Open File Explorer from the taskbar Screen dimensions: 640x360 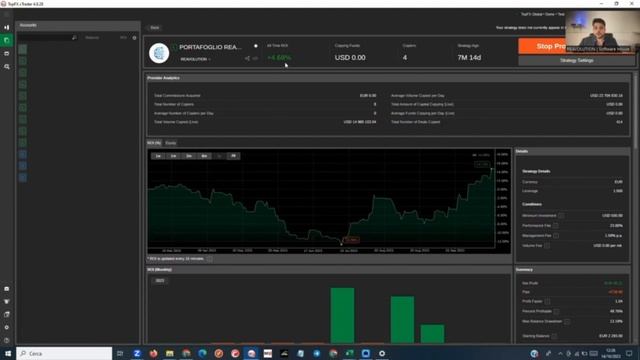click(x=170, y=353)
